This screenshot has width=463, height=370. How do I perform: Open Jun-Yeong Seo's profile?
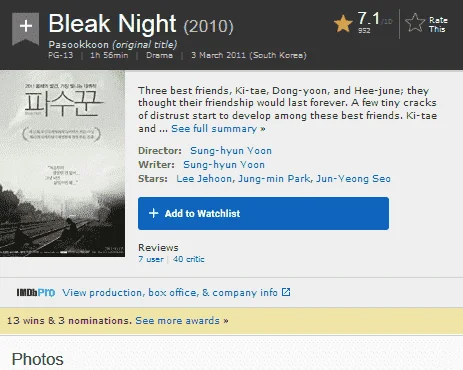353,179
